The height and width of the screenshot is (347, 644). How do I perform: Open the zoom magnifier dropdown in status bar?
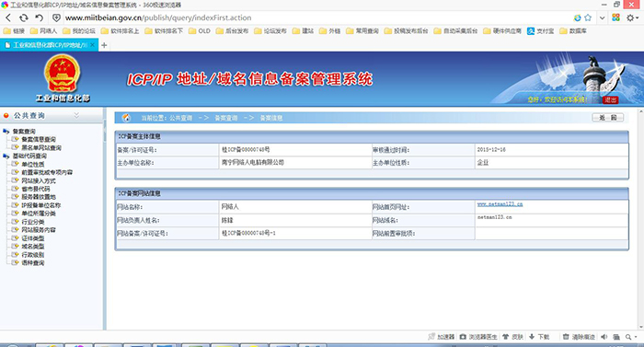coord(631,337)
